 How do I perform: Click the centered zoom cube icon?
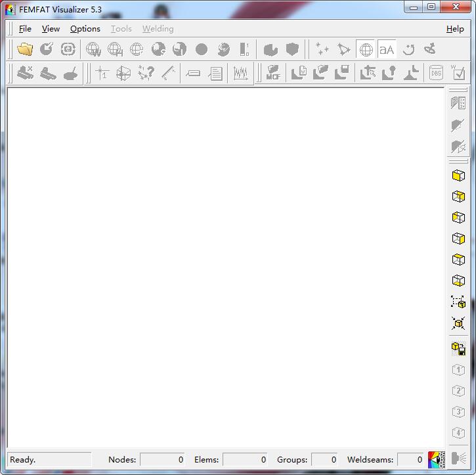[x=458, y=323]
